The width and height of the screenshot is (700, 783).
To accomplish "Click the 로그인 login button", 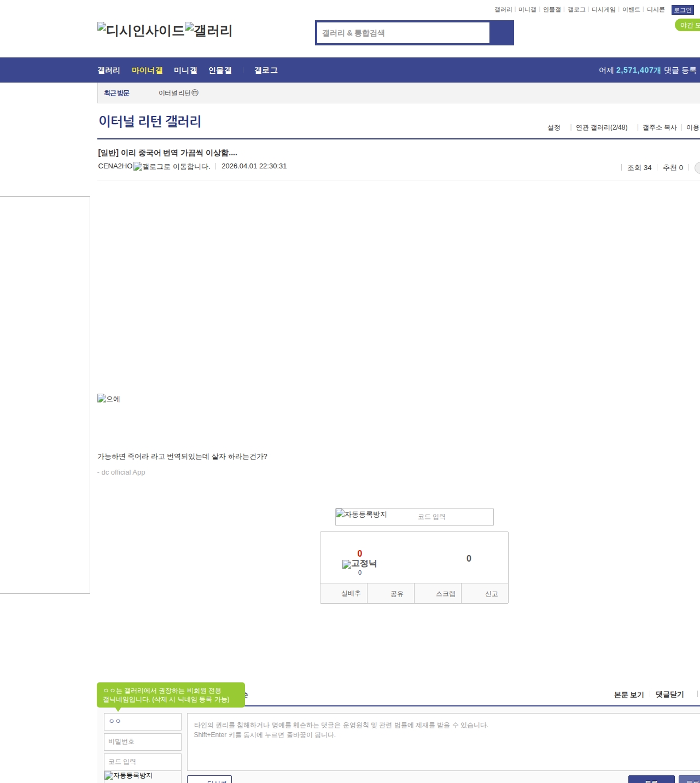I will click(x=682, y=10).
